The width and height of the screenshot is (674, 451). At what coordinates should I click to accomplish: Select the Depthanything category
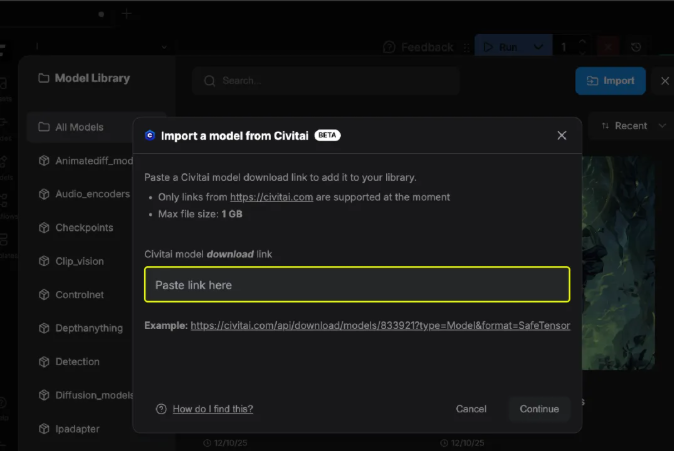click(88, 328)
